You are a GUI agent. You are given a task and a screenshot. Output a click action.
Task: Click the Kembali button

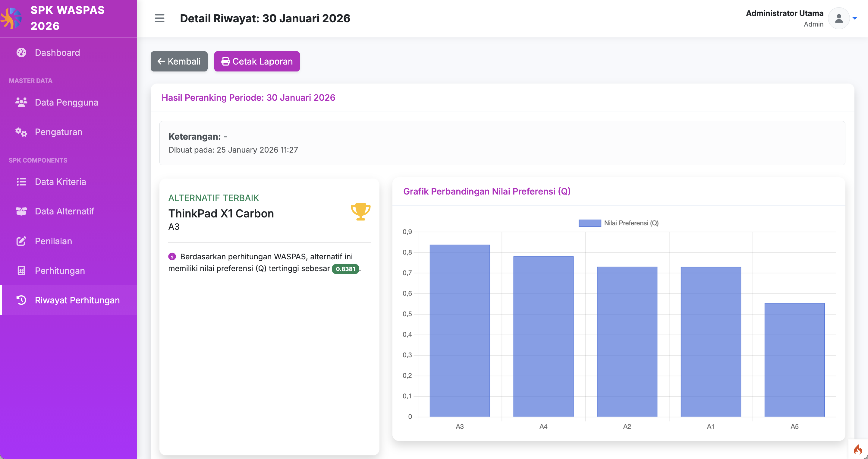[x=179, y=62]
